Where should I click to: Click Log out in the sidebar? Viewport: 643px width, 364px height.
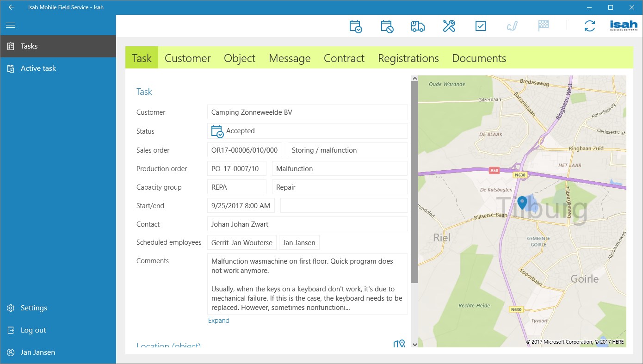33,330
